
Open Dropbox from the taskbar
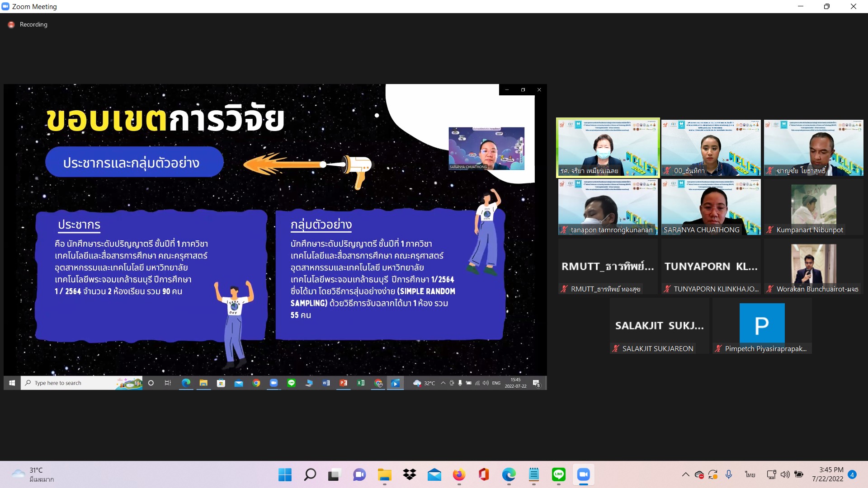pos(410,474)
